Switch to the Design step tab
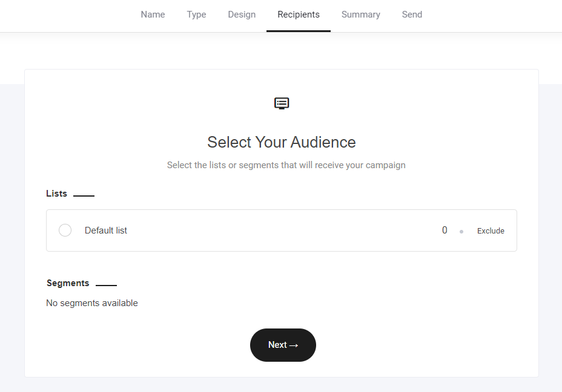Image resolution: width=562 pixels, height=392 pixels. click(242, 15)
